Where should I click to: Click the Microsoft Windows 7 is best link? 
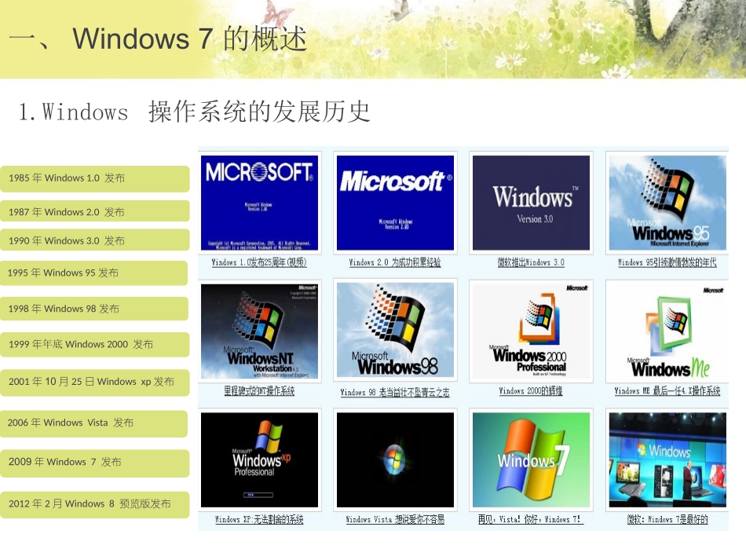pos(667,520)
